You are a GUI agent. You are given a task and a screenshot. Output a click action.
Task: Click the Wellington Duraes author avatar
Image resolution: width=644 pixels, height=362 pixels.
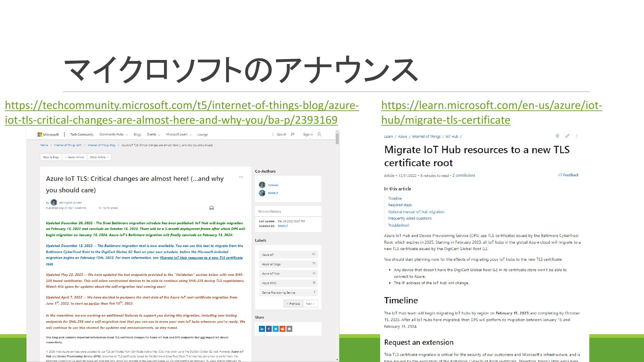click(54, 202)
